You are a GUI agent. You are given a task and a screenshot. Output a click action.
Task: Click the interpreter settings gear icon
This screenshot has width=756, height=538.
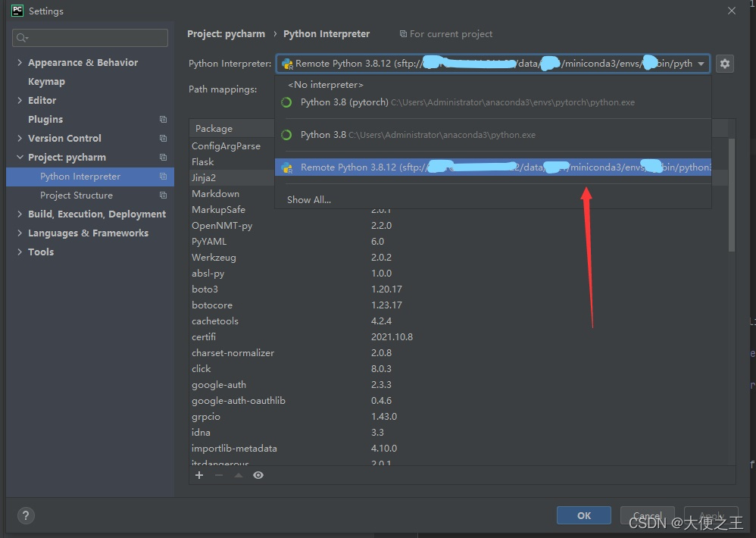click(x=725, y=64)
